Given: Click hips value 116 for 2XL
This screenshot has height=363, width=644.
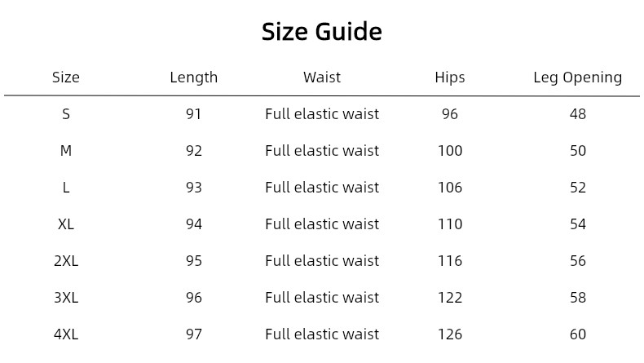Looking at the screenshot, I should pos(450,261).
